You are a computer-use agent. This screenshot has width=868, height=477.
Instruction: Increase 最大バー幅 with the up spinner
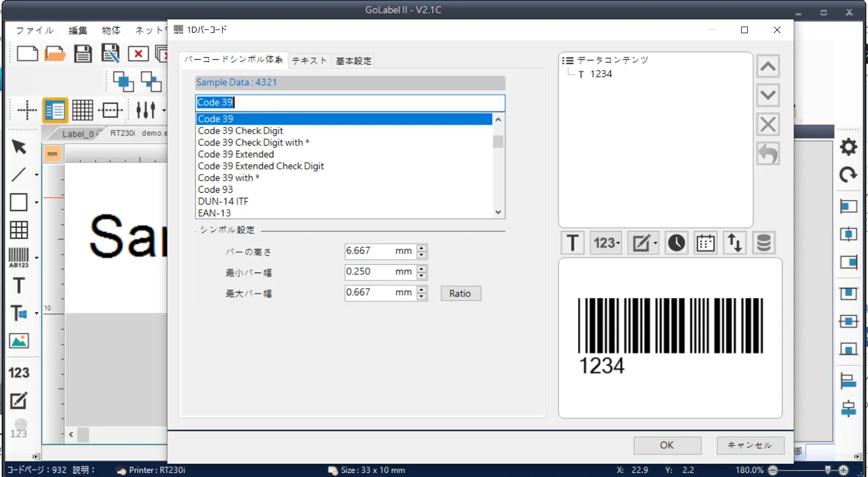(x=422, y=289)
